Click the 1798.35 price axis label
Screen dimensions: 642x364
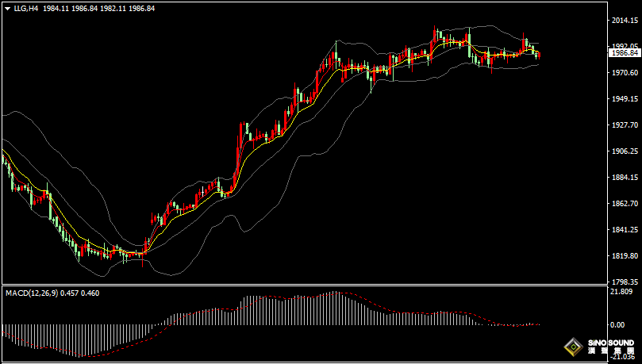point(624,282)
